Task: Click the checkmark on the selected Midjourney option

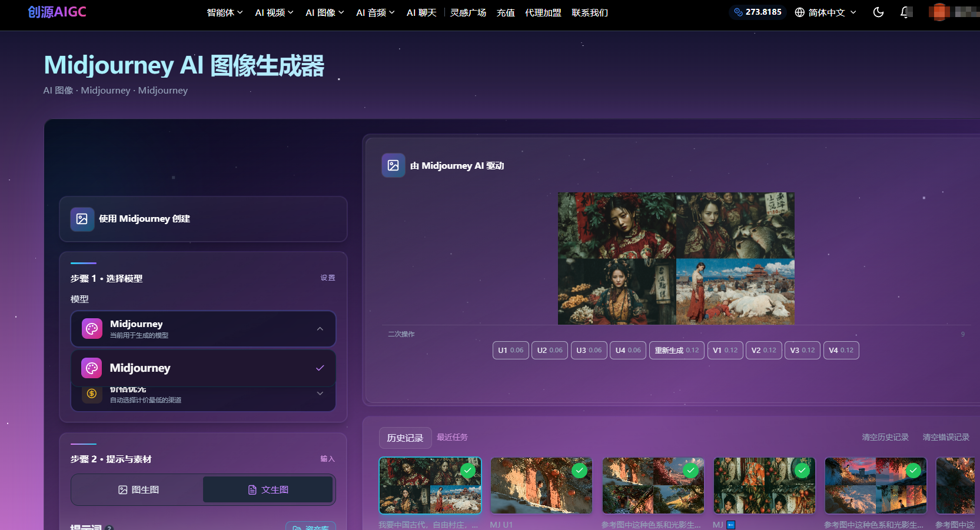Action: click(x=320, y=368)
